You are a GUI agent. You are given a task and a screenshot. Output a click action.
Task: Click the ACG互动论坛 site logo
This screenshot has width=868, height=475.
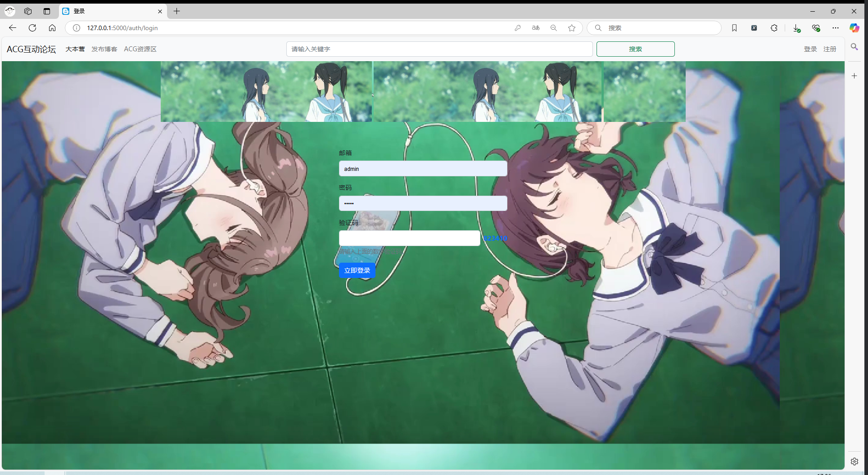[x=31, y=49]
